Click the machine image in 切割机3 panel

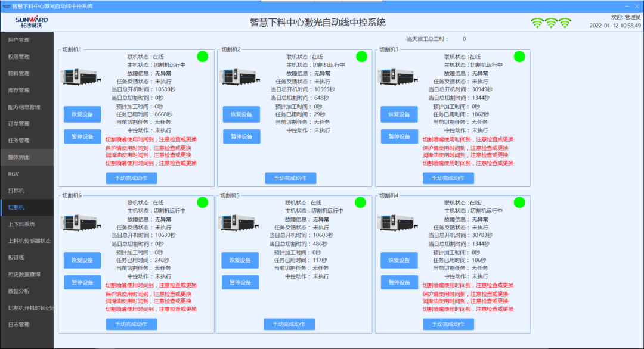tap(398, 77)
